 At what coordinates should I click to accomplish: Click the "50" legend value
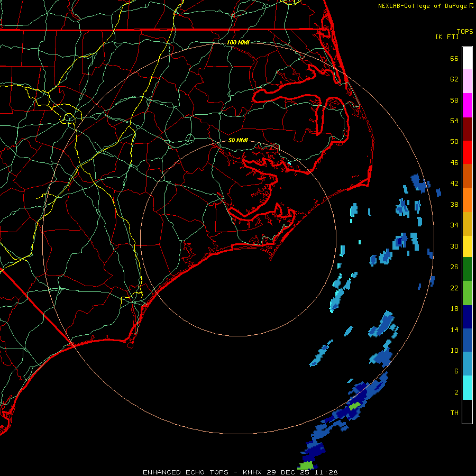[x=454, y=142]
